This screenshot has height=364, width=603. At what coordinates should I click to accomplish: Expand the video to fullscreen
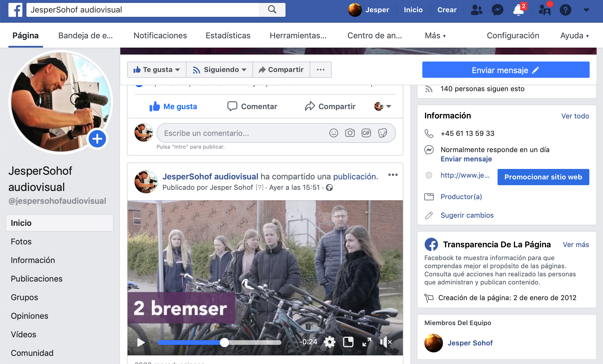367,342
